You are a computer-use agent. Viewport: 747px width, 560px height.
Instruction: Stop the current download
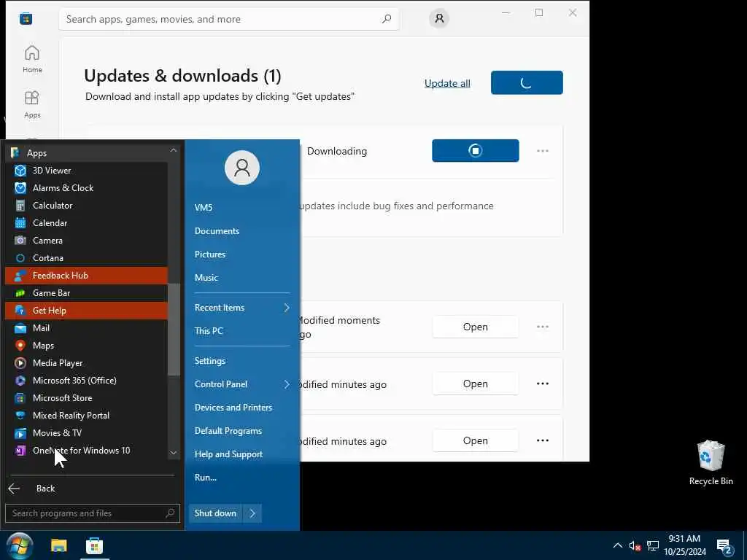476,151
